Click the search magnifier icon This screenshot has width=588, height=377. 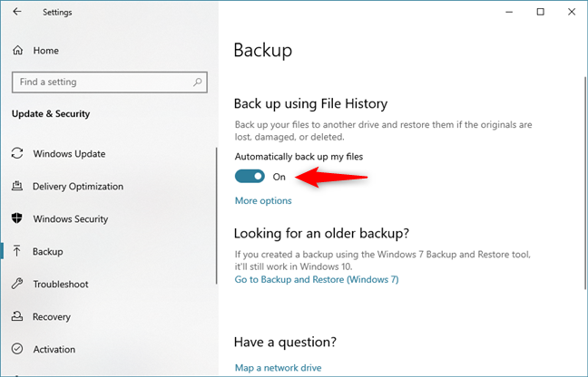(197, 82)
